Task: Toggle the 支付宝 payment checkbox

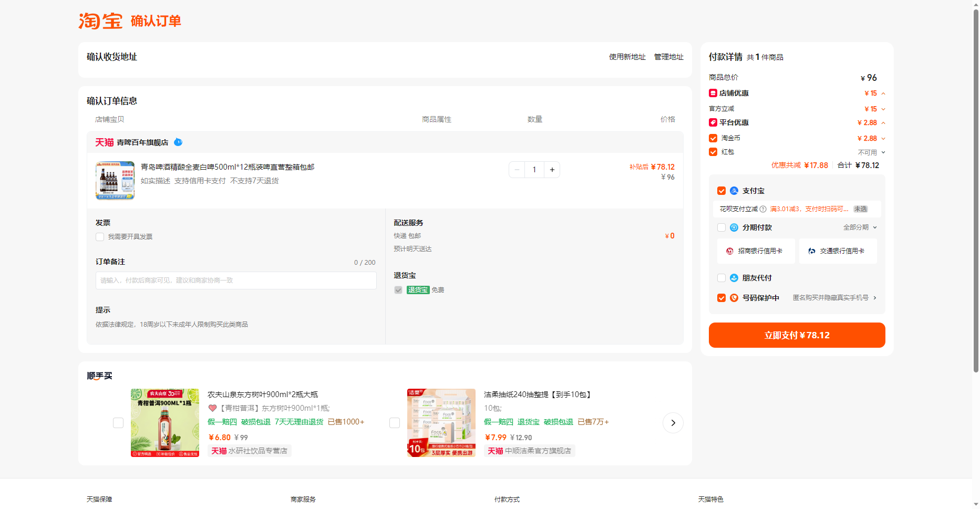Action: 721,191
